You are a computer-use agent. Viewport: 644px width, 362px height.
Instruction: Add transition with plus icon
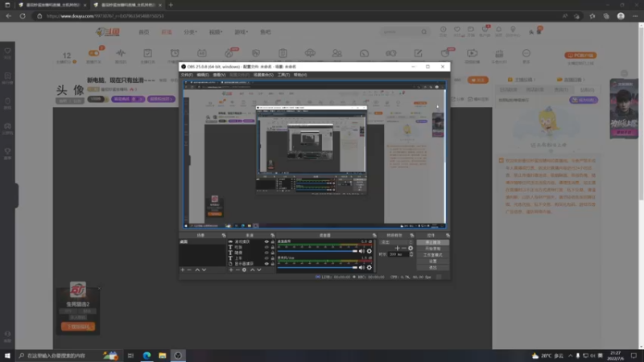[397, 249]
